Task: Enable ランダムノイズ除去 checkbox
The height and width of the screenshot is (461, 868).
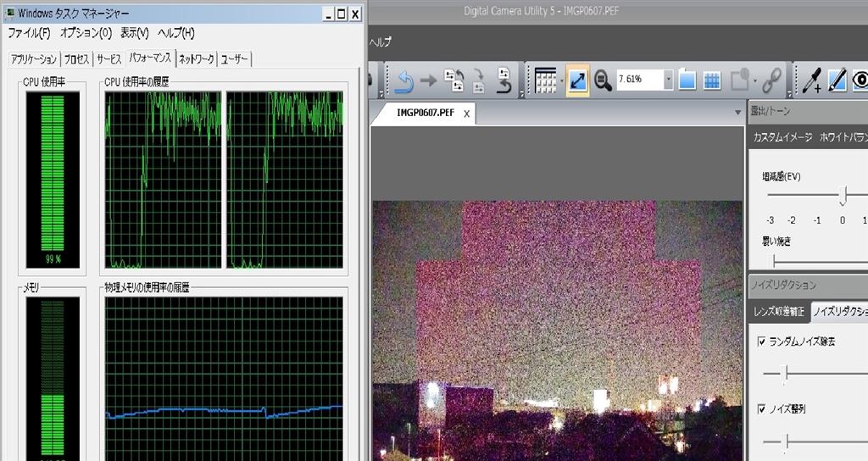Action: pyautogui.click(x=762, y=342)
